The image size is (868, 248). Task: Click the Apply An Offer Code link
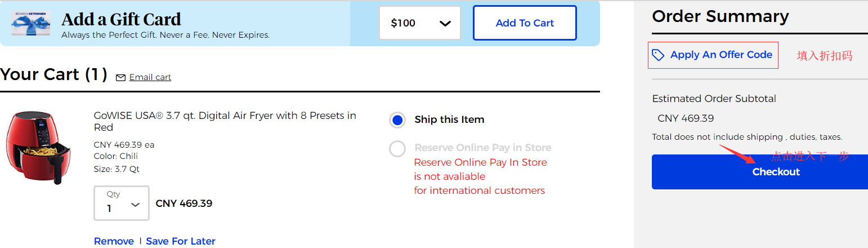pos(721,55)
